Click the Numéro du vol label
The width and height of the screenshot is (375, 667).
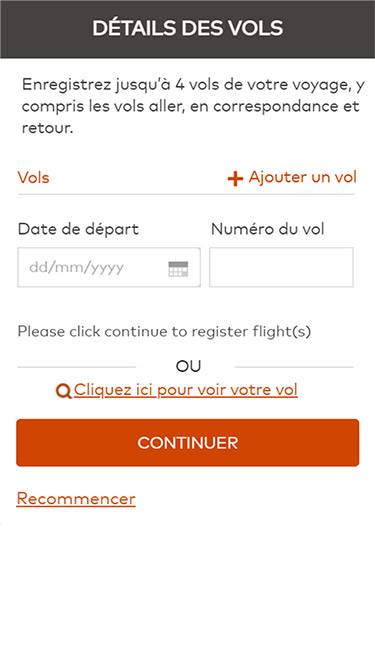267,229
